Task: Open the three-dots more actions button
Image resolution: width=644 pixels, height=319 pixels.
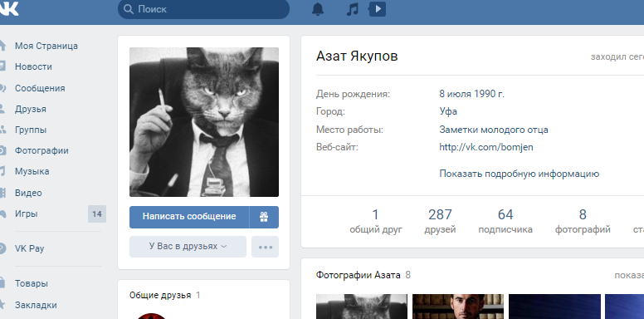Action: 266,247
